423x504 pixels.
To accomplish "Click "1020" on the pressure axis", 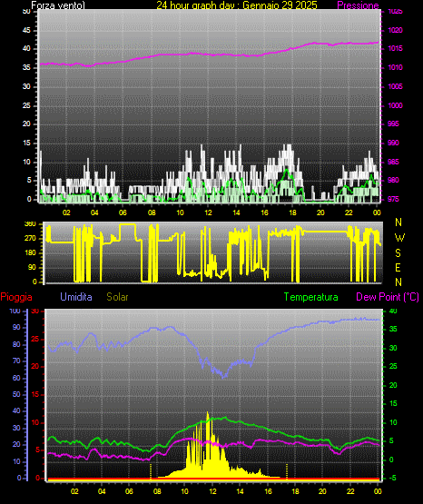I will coord(395,30).
